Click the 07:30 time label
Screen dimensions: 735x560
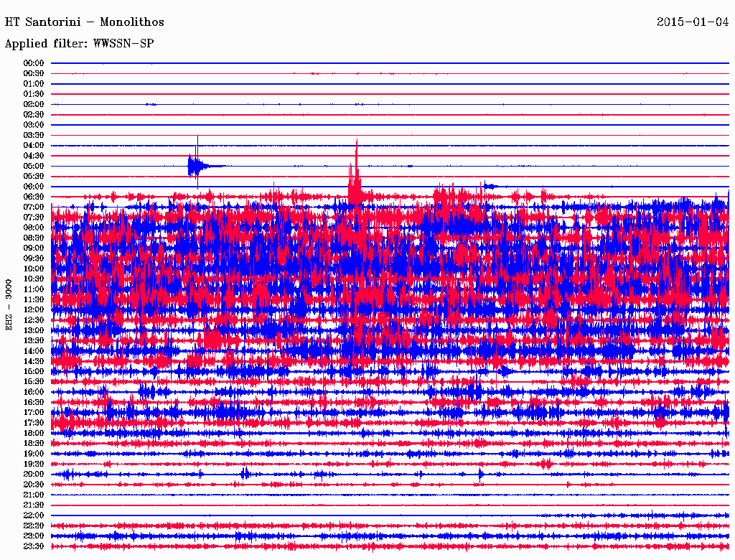33,217
